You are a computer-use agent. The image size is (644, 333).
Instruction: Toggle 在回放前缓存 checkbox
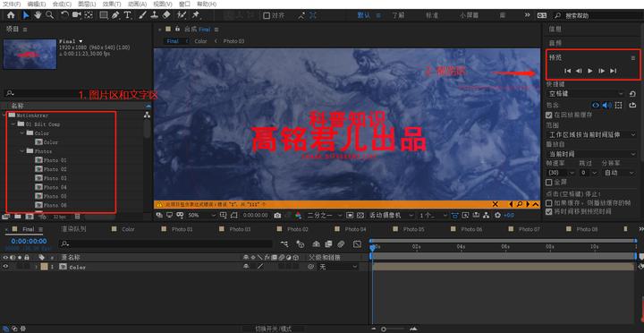pos(548,115)
